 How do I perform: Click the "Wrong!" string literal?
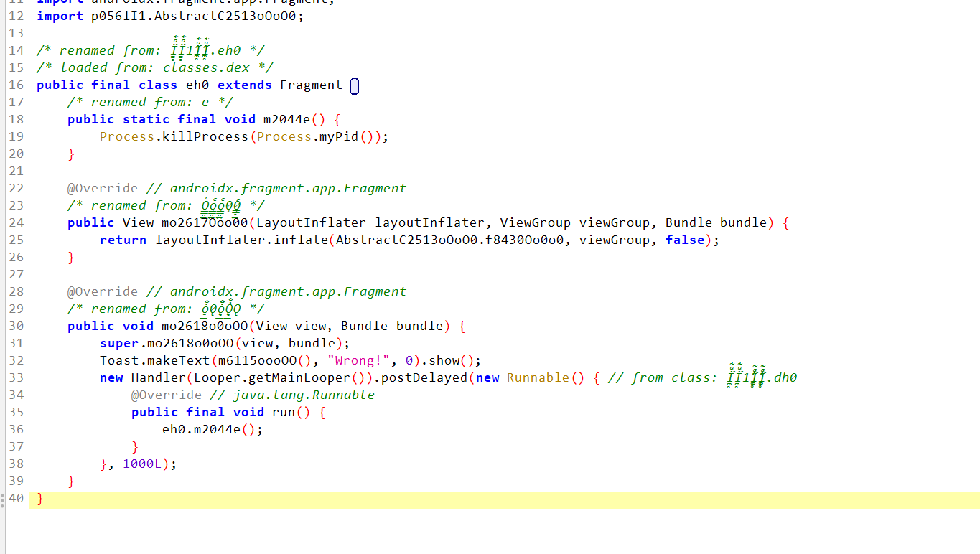point(363,360)
